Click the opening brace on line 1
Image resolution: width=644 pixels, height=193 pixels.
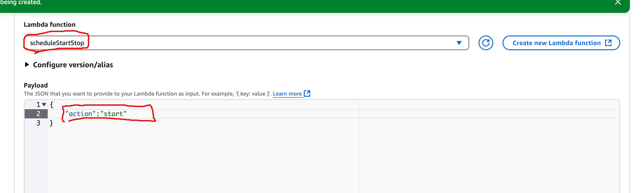coord(51,105)
